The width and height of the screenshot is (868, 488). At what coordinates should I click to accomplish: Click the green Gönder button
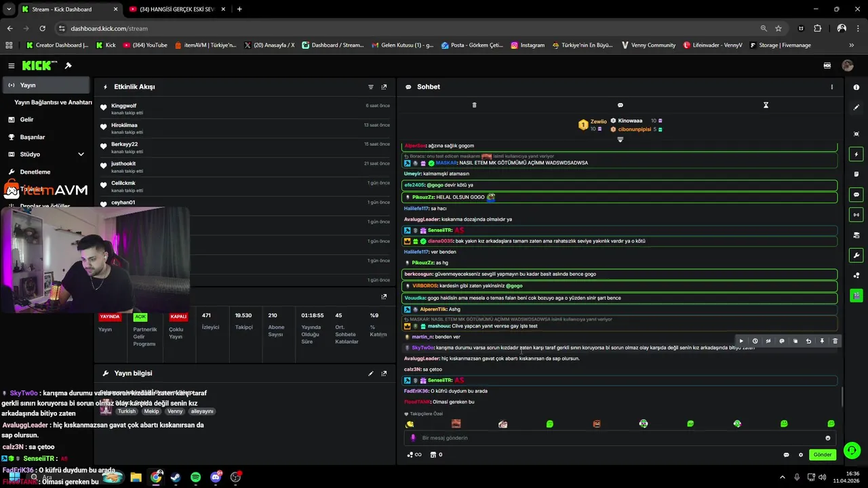[x=822, y=455]
